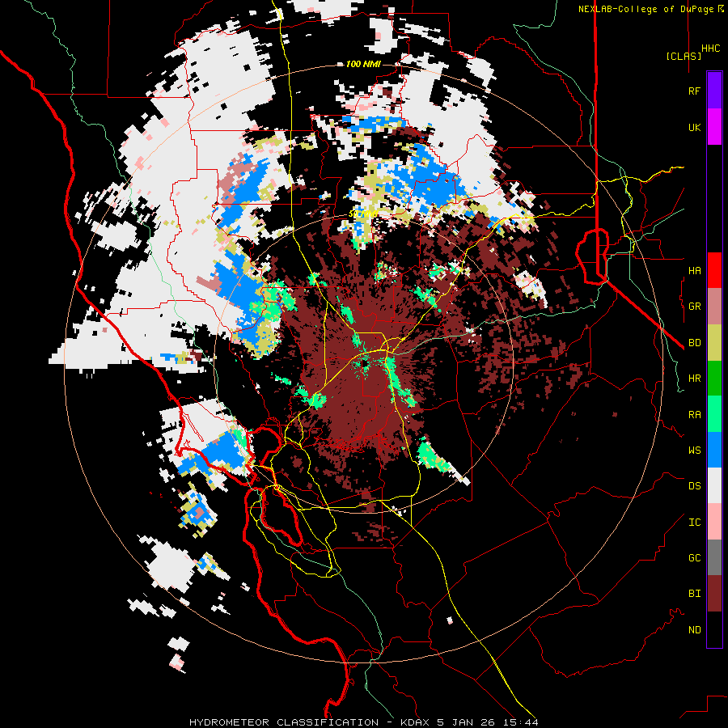
Task: Click the HA red legend swatch
Action: pos(714,270)
